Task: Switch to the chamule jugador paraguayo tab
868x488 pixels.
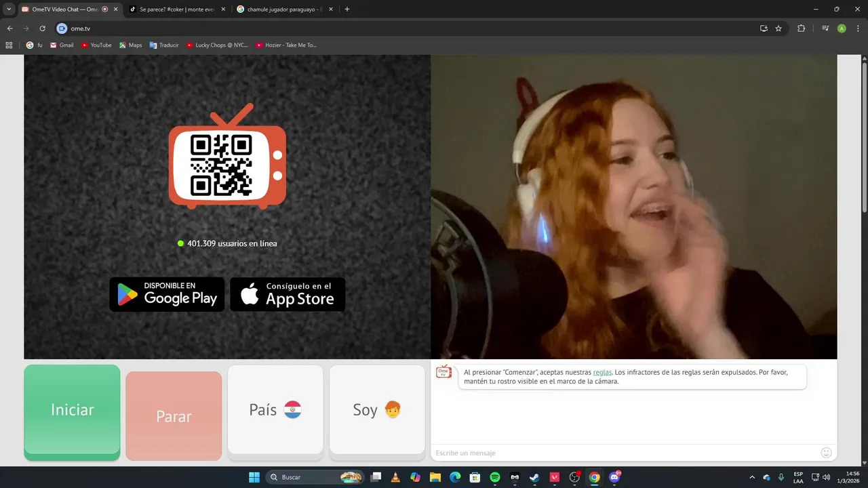Action: 283,9
